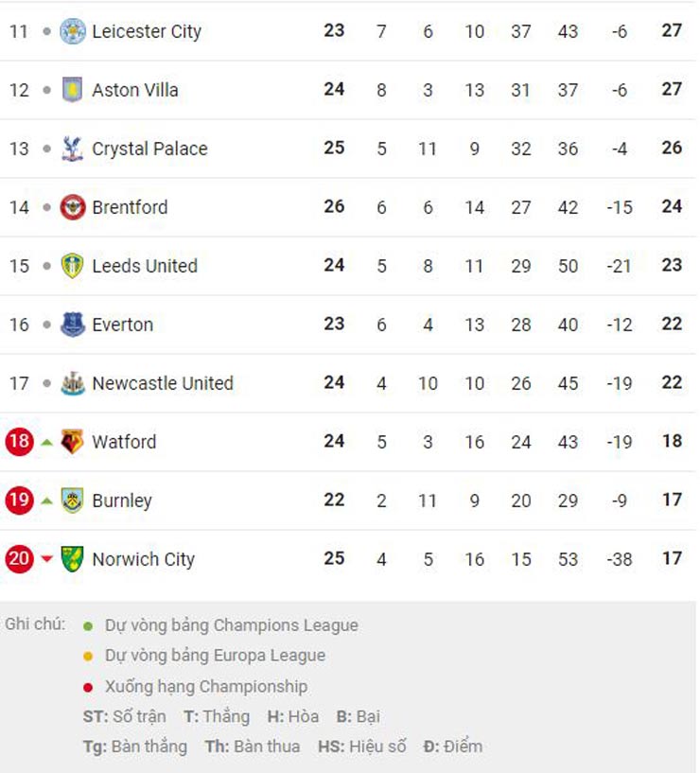The image size is (700, 773).
Task: Click the Leicester City club crest
Action: point(73,31)
